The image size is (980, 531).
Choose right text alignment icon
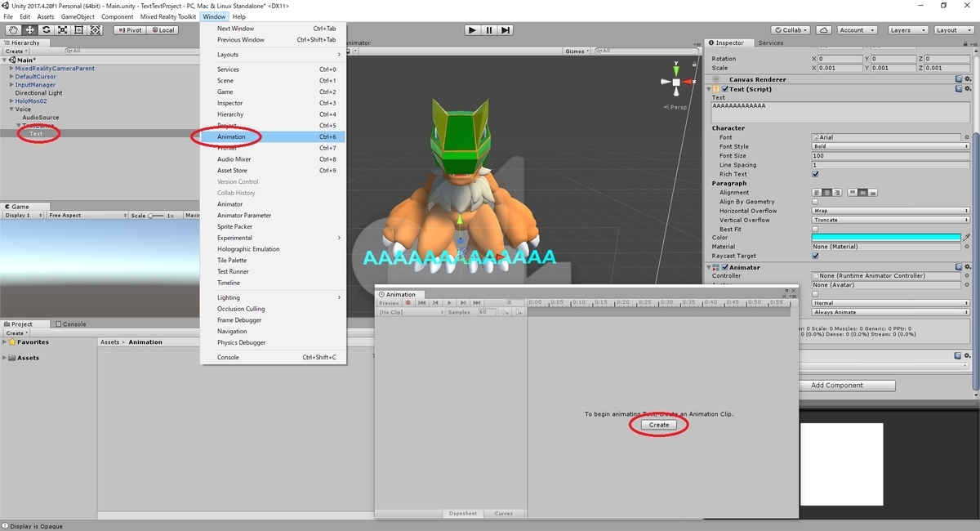tap(836, 192)
